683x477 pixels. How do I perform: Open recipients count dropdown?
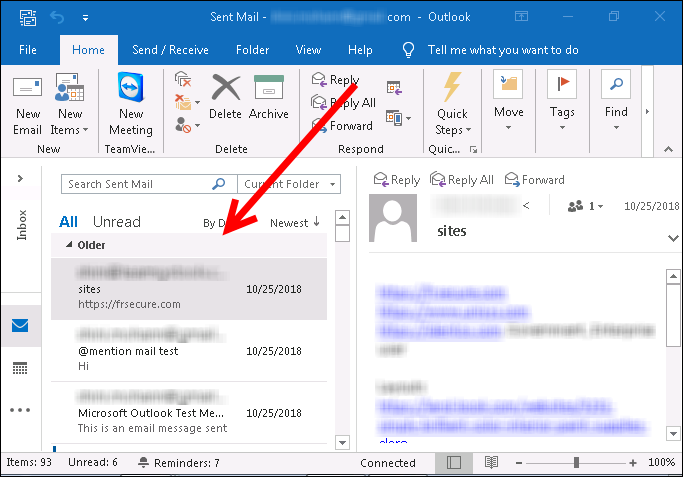585,206
